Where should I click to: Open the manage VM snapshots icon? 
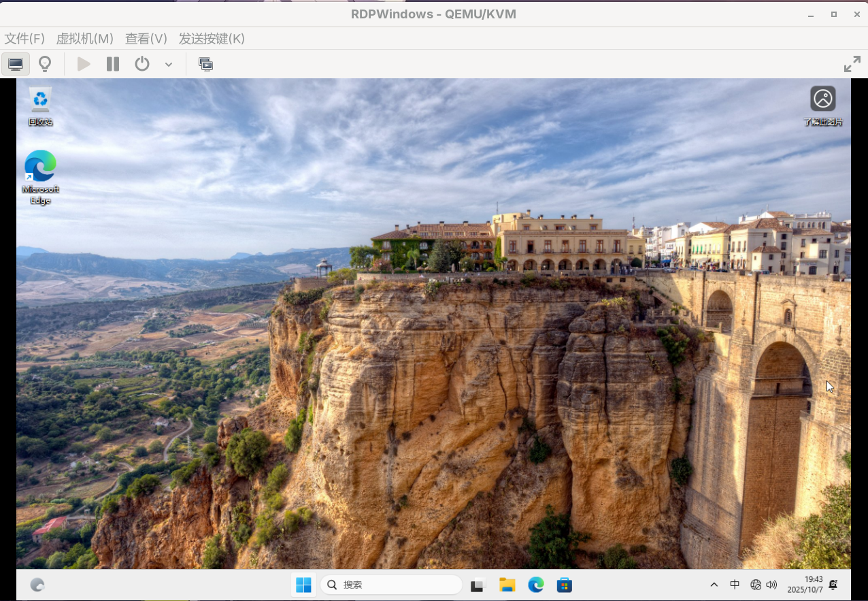(205, 64)
